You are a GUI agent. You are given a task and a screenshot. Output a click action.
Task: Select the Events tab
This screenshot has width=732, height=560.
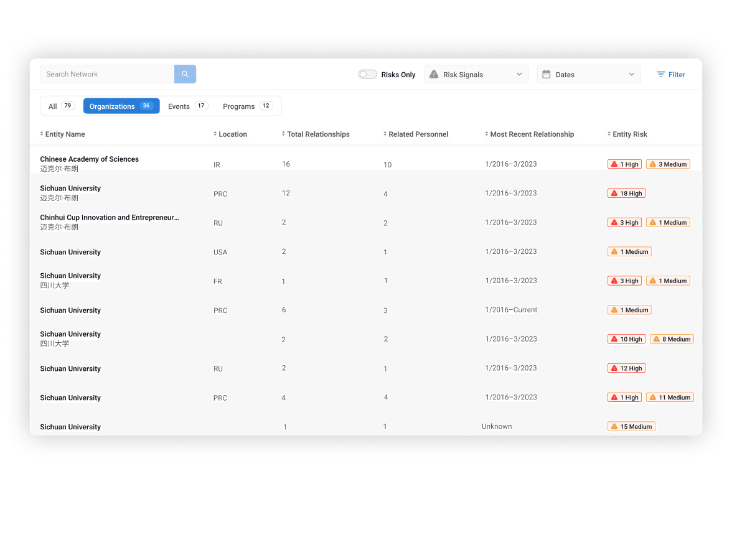tap(187, 106)
